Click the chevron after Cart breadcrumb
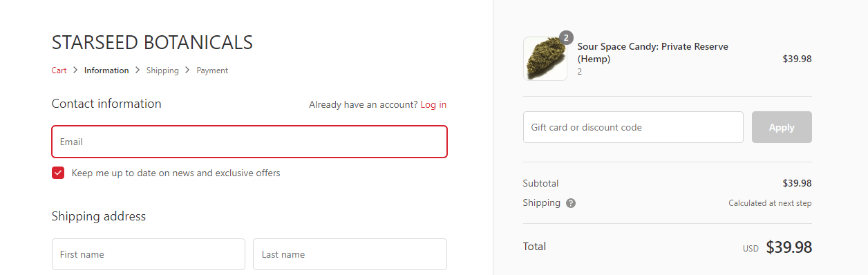Viewport: 868px width, 275px height. [x=75, y=70]
